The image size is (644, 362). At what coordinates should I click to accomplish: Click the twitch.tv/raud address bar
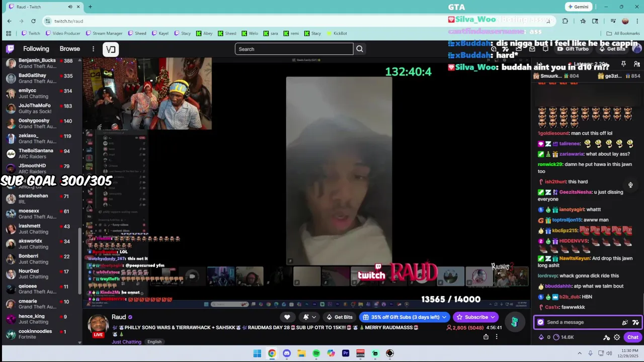click(x=297, y=21)
